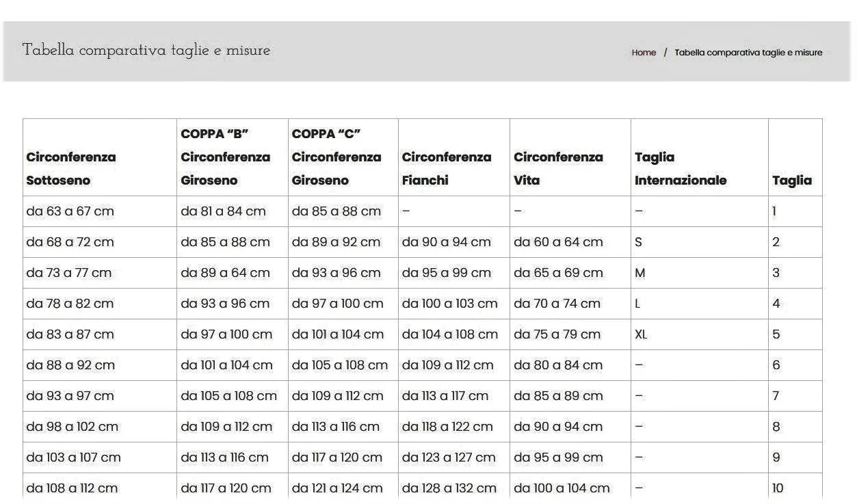Image resolution: width=857 pixels, height=504 pixels.
Task: Click the international size 'XL' cell
Action: coord(641,334)
